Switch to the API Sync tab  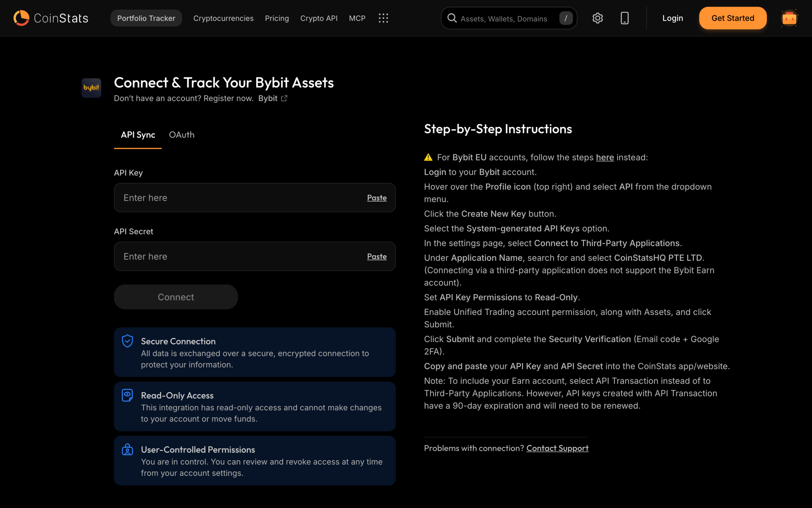138,135
